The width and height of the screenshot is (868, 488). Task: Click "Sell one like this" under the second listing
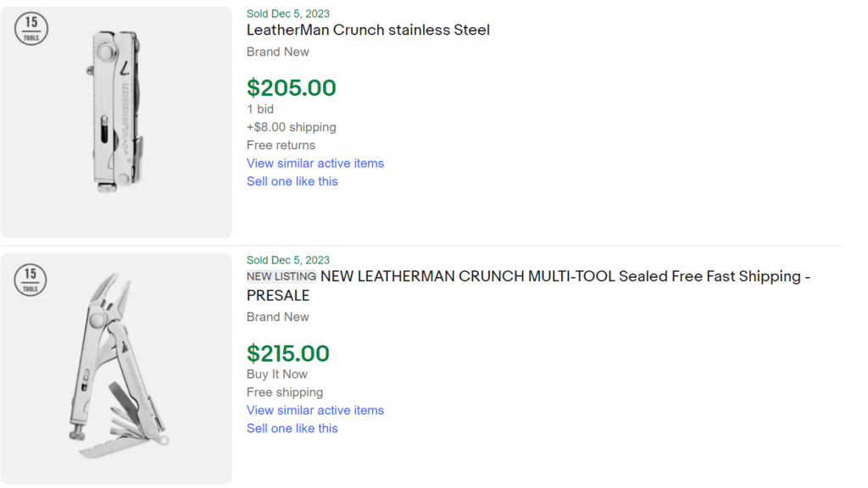tap(292, 428)
